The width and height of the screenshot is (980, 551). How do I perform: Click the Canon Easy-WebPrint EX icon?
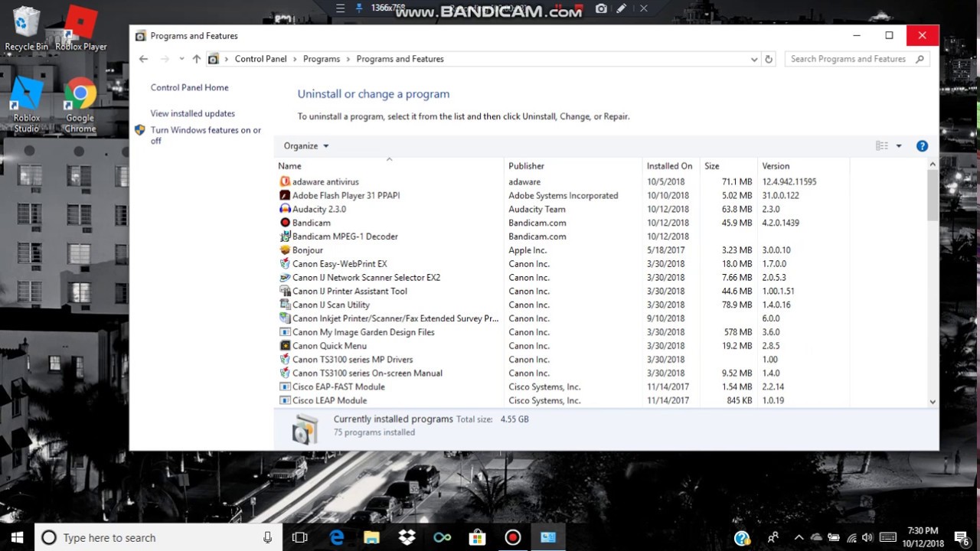pos(285,264)
